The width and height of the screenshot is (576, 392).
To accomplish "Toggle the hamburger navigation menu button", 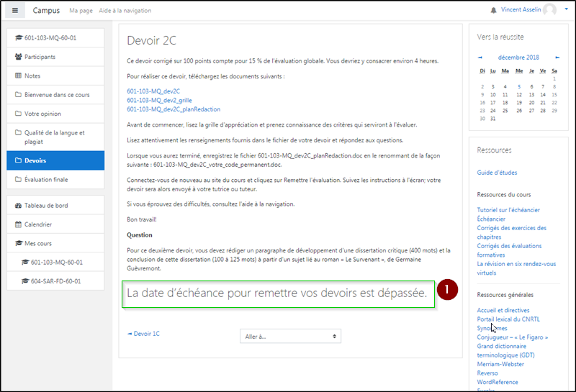I will 15,10.
